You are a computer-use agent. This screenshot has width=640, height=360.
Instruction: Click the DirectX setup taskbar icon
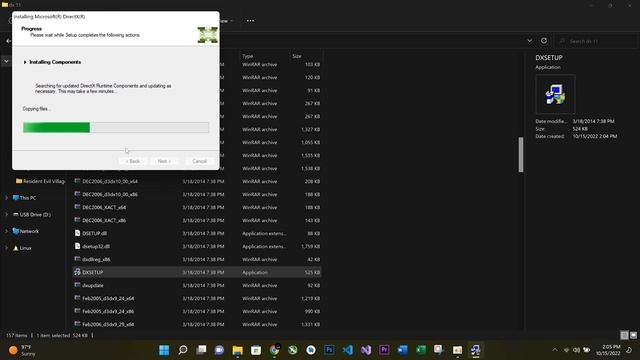click(476, 350)
